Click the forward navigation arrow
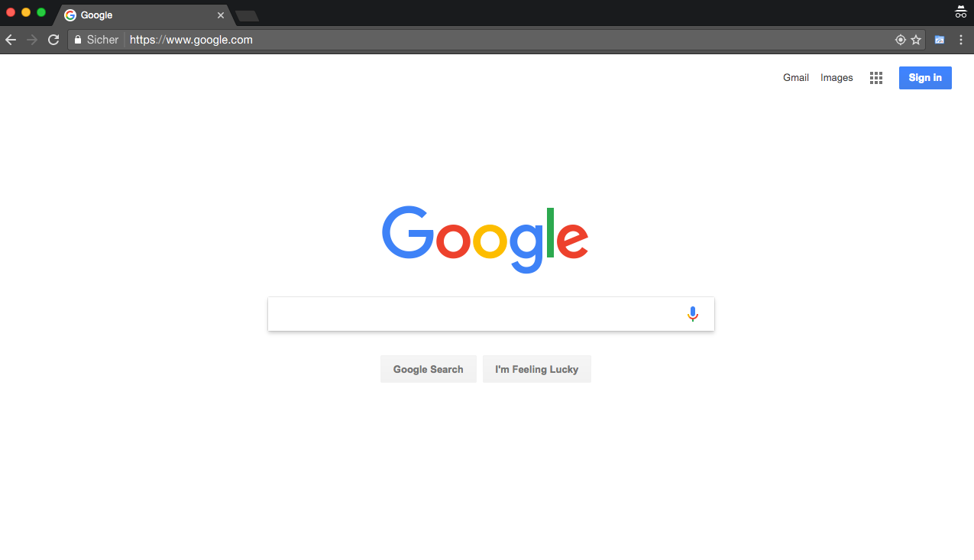This screenshot has width=974, height=560. (x=32, y=40)
